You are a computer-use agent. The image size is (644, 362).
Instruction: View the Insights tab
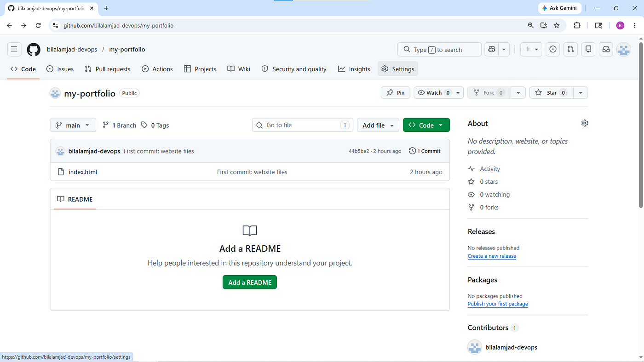pos(354,69)
